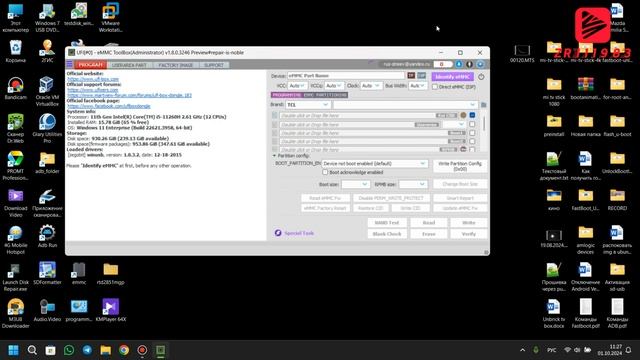The image size is (640, 360).
Task: Click the power icon next to Identify eMMC
Action: pyautogui.click(x=481, y=77)
